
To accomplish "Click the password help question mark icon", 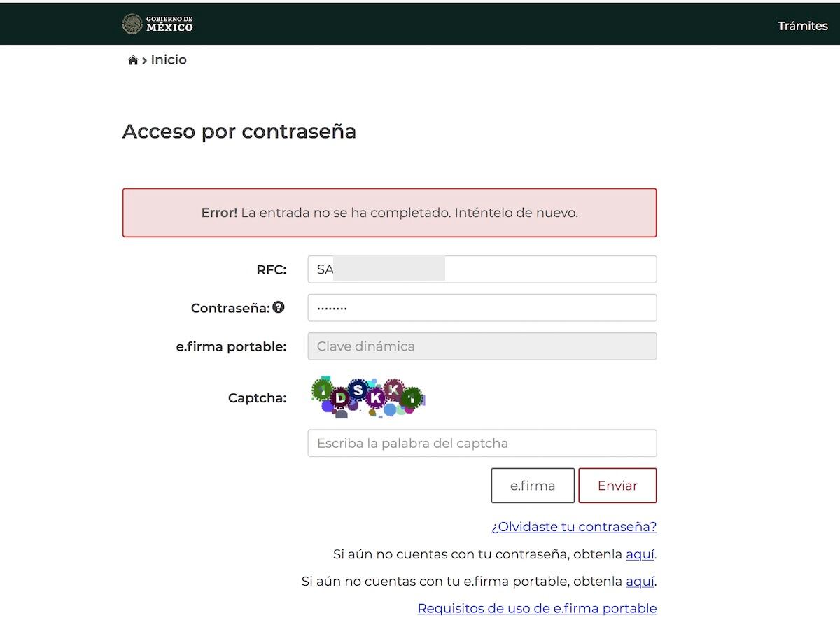I will [x=279, y=307].
